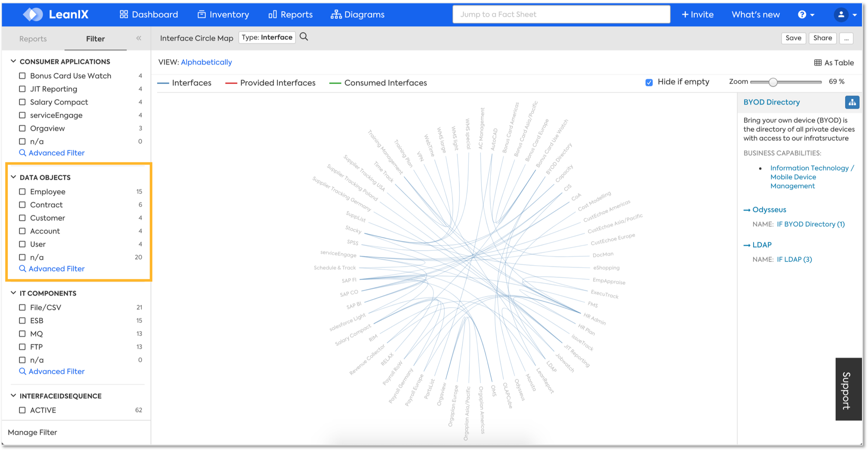The image size is (868, 450).
Task: Click the search magnifier beside Type: Interface
Action: click(304, 37)
